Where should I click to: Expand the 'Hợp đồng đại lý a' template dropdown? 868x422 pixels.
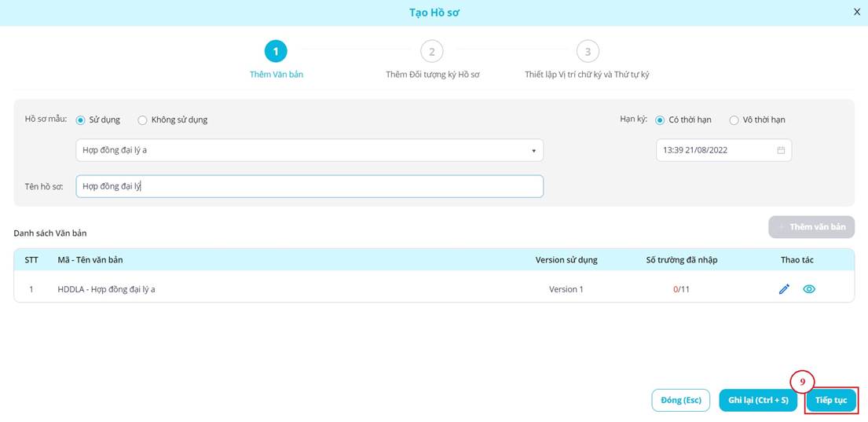click(309, 150)
